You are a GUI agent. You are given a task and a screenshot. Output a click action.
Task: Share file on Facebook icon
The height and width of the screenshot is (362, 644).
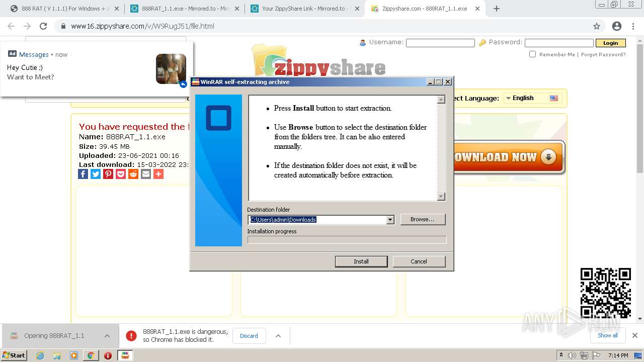click(83, 174)
